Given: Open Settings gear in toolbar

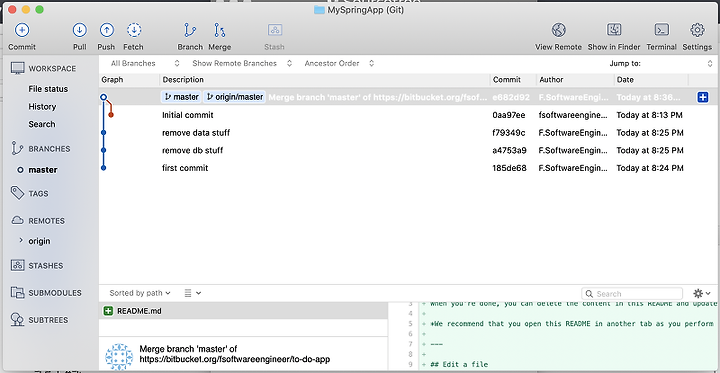Looking at the screenshot, I should coord(697,30).
